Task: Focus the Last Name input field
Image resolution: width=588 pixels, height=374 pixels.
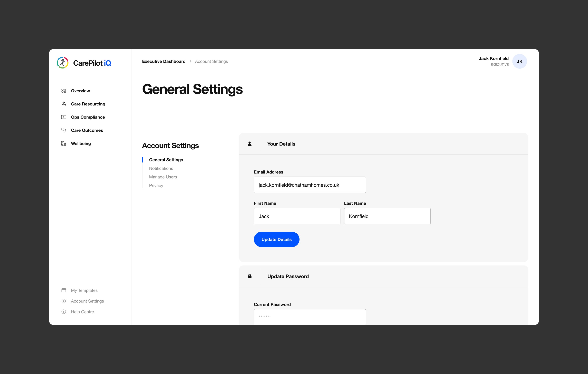Action: [x=387, y=216]
